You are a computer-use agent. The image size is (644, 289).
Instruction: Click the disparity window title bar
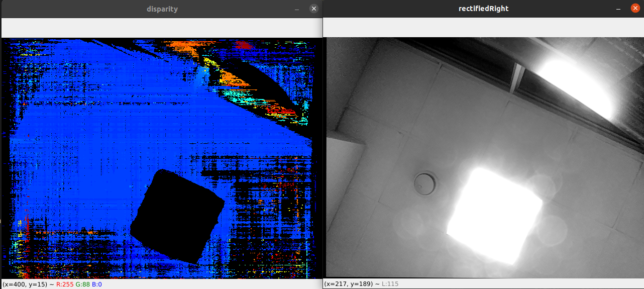pos(162,9)
